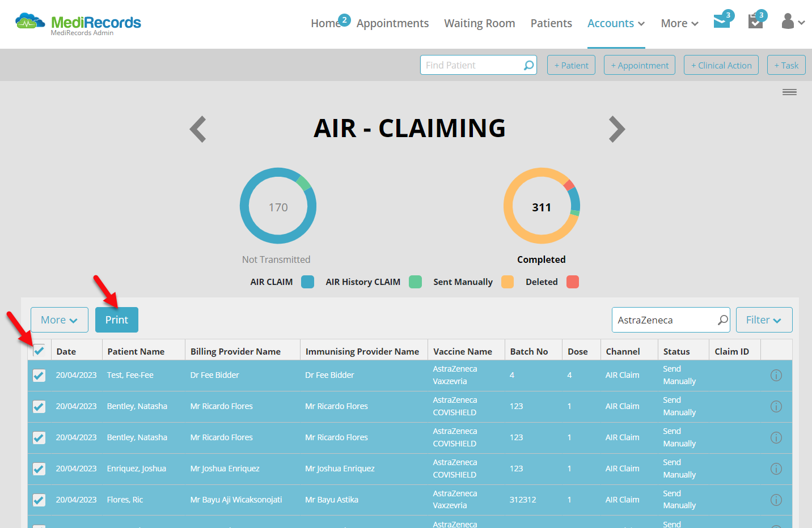
Task: Sort by the Dose column header
Action: [578, 352]
